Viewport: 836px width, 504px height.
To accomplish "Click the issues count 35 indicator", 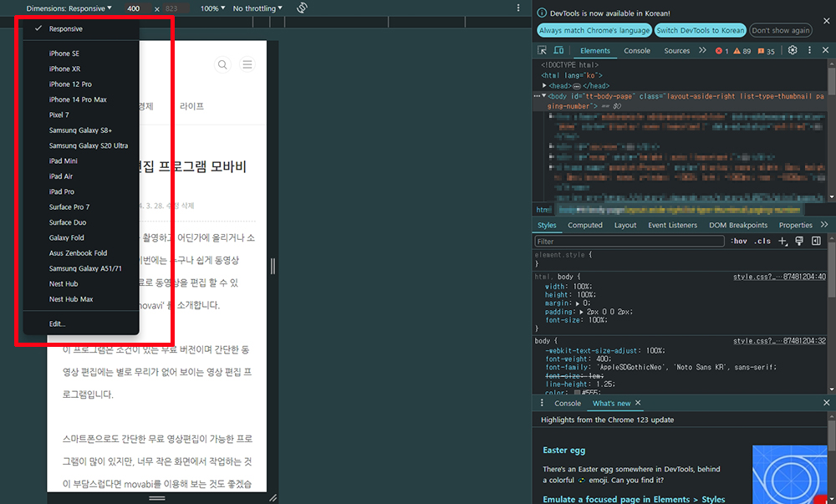I will coord(766,51).
